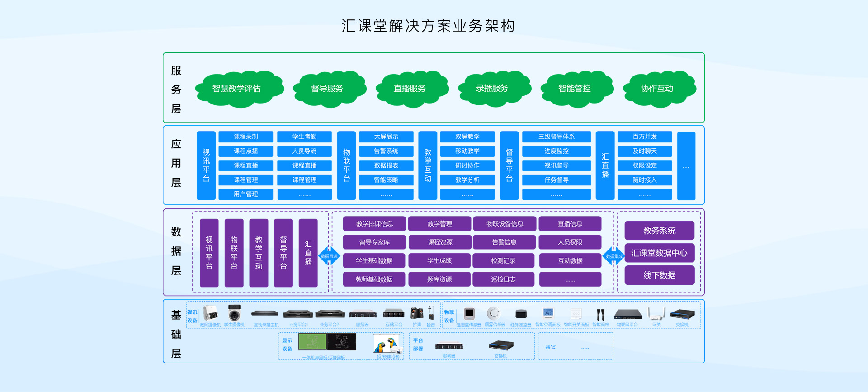Click the 数据报表 block

tap(386, 165)
